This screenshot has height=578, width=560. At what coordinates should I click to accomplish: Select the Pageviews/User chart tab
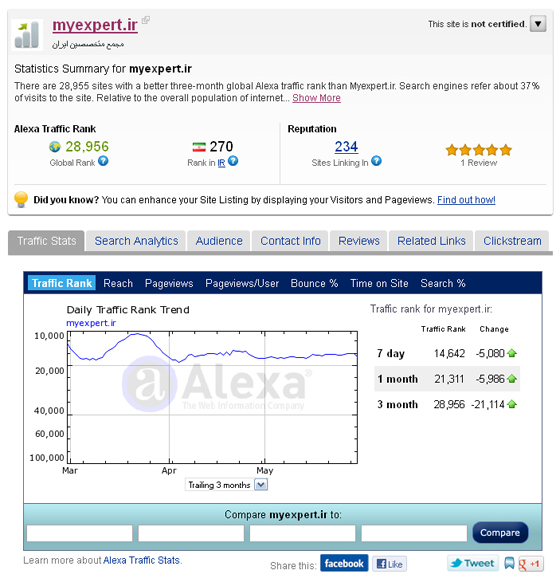tap(242, 283)
